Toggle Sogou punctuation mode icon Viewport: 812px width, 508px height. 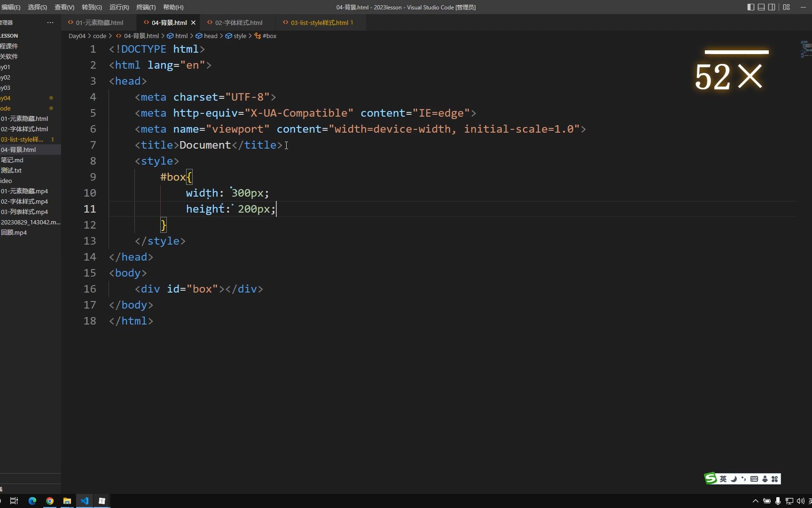click(x=744, y=478)
